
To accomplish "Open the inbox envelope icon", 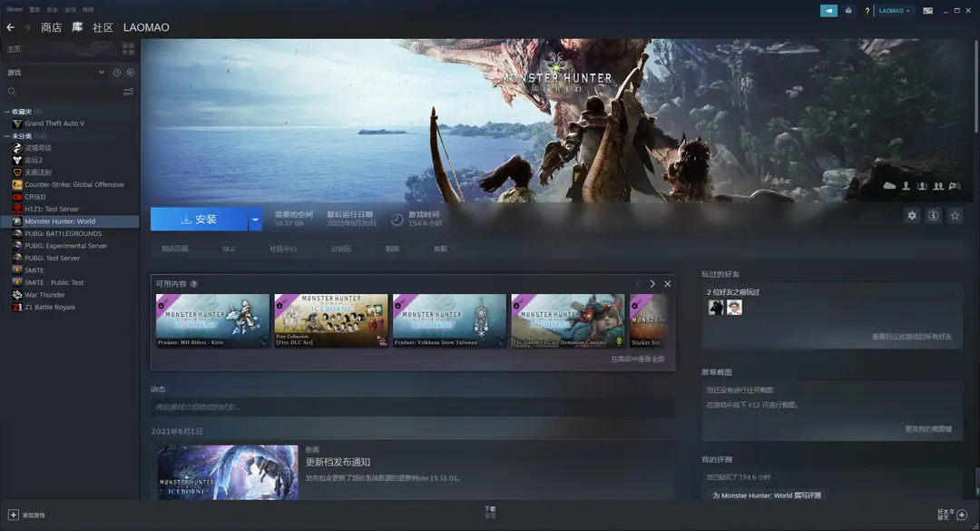I will click(x=848, y=11).
